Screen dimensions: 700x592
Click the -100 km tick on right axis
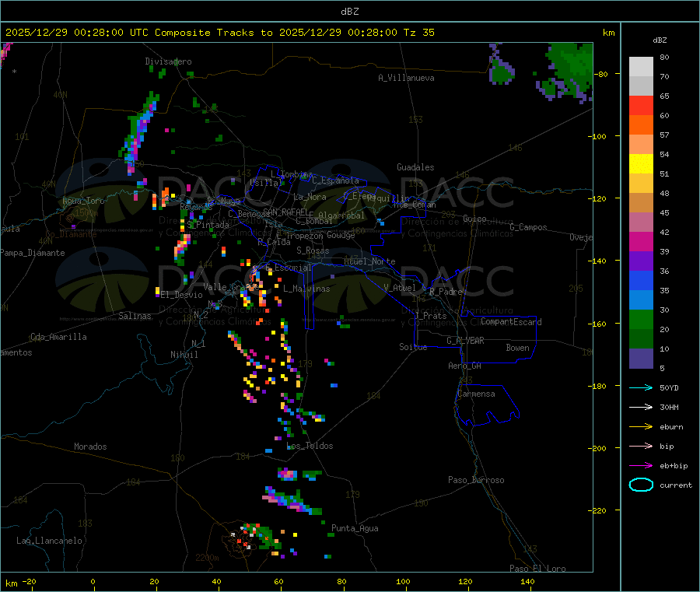pos(599,136)
